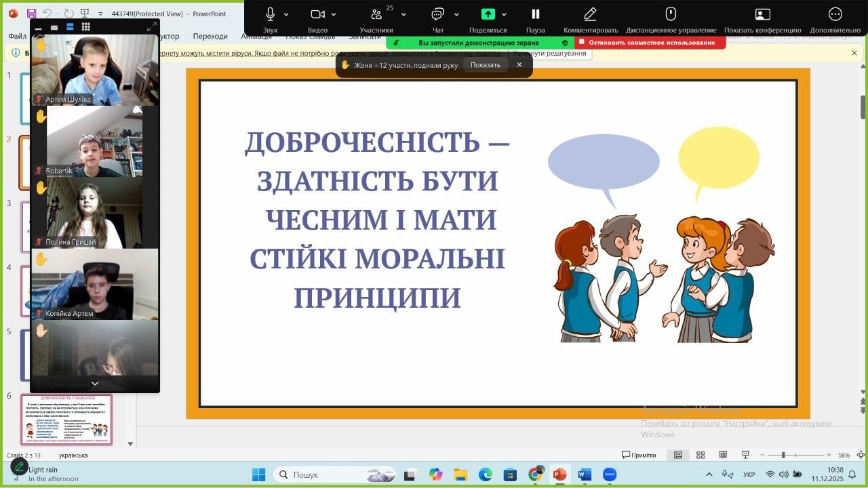Switch to Slide Sorter view in status bar
This screenshot has height=488, width=868.
coord(701,455)
